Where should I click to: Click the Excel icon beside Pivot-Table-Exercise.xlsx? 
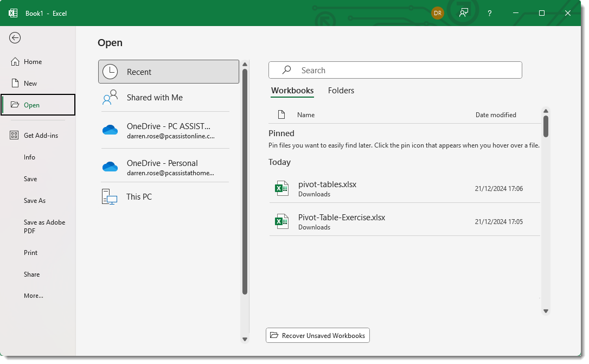click(x=281, y=221)
